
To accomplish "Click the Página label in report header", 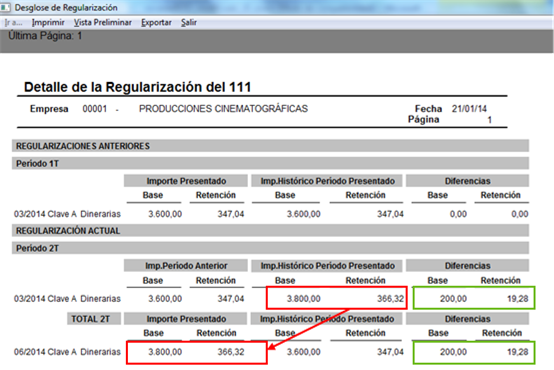I will [x=424, y=119].
